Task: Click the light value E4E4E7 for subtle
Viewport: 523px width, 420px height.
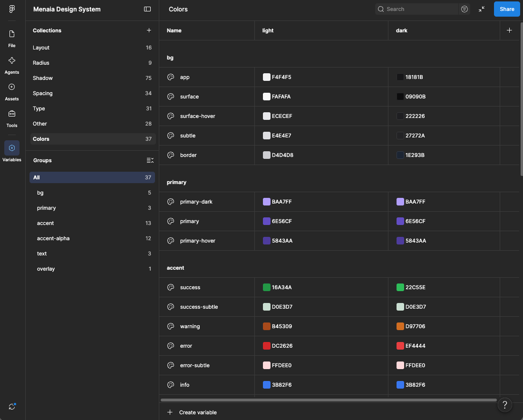Action: pos(281,136)
